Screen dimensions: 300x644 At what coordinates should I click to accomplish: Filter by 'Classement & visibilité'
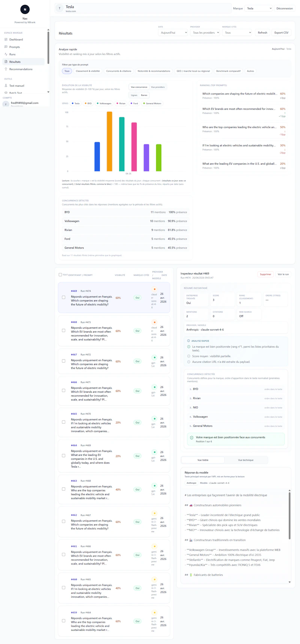(x=88, y=71)
